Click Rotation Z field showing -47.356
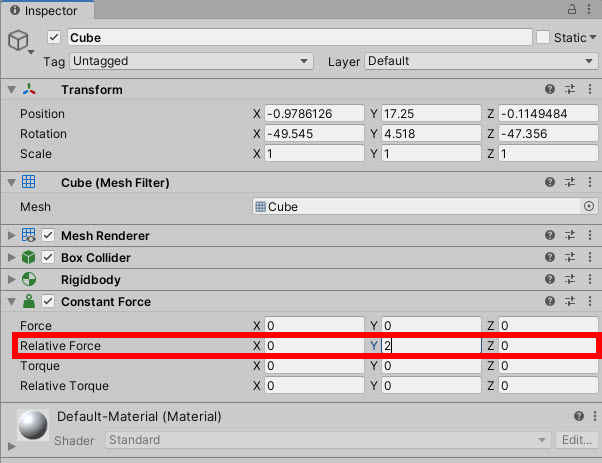 tap(548, 134)
